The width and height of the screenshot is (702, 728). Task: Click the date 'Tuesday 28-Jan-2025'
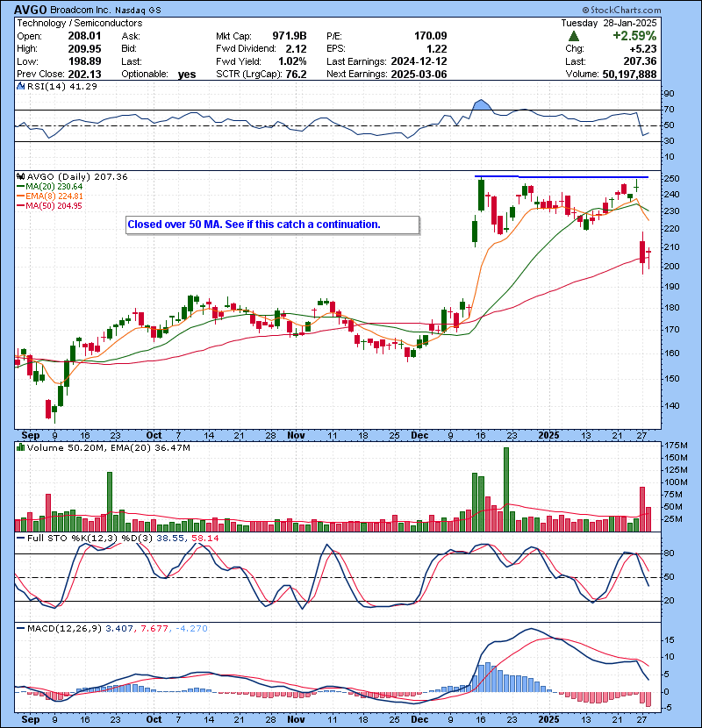coord(609,23)
